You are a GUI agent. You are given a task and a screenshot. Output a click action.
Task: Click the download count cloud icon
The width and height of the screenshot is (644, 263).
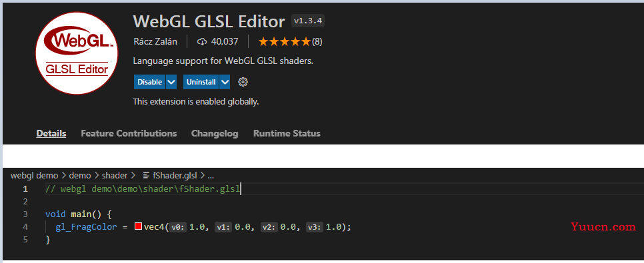201,41
